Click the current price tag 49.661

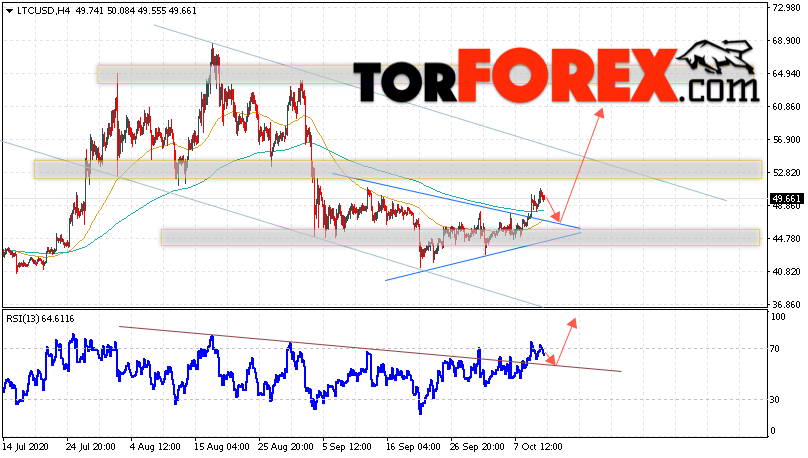pyautogui.click(x=787, y=199)
